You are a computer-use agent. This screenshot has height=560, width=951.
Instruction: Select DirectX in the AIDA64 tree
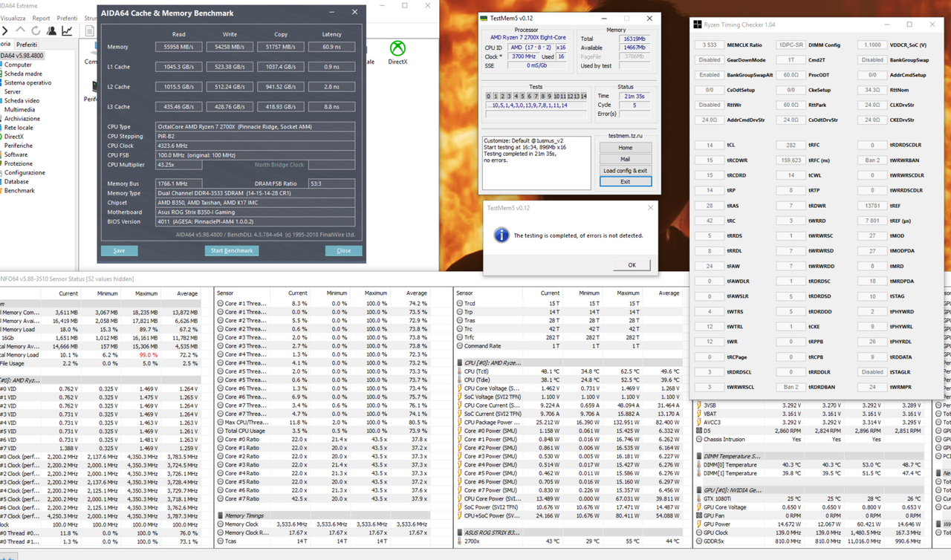tap(14, 137)
